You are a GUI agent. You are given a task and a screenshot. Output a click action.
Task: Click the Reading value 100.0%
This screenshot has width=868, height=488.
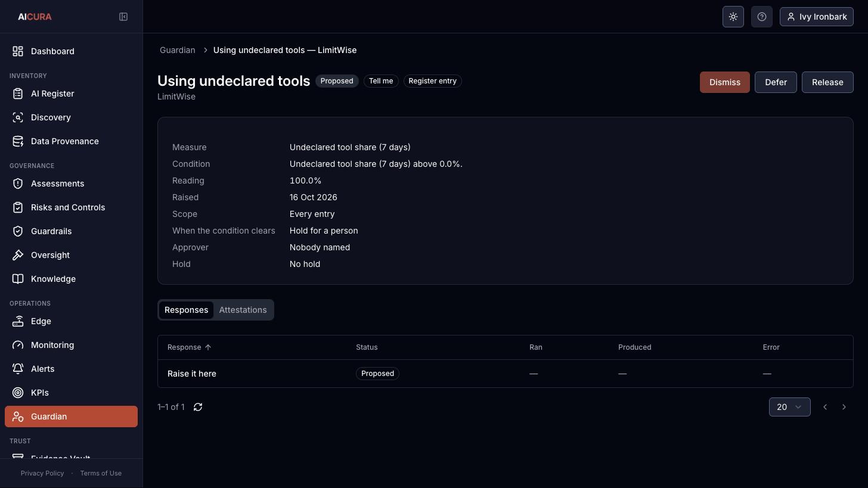(x=305, y=181)
